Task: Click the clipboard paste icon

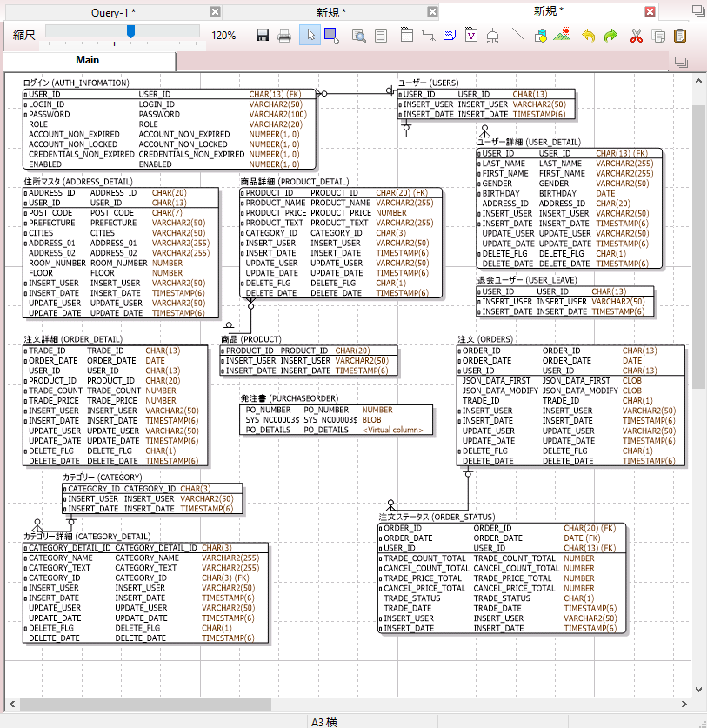Action: [x=678, y=35]
